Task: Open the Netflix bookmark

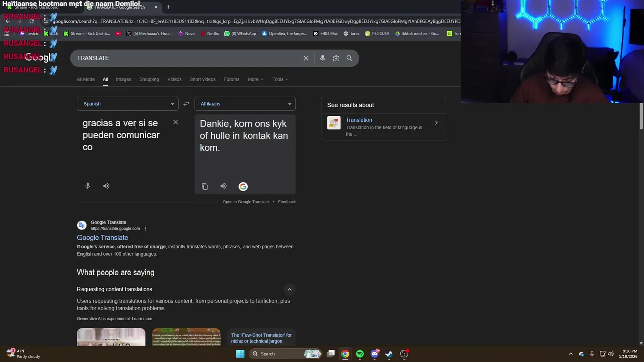Action: pyautogui.click(x=209, y=34)
